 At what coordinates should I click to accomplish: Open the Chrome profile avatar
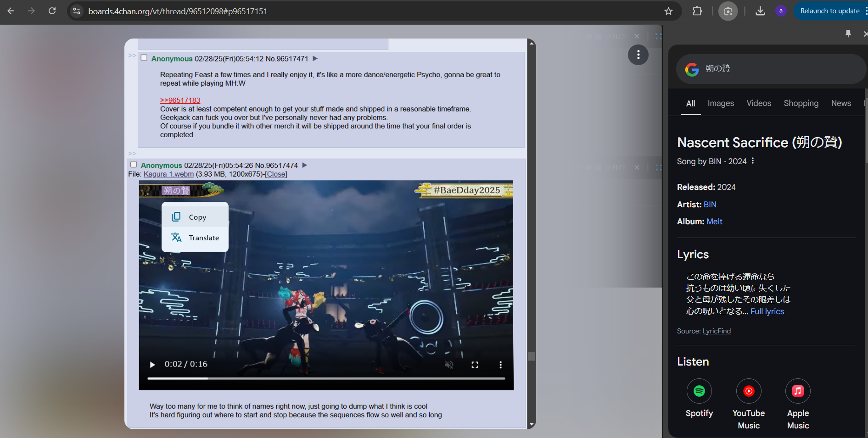(x=781, y=11)
